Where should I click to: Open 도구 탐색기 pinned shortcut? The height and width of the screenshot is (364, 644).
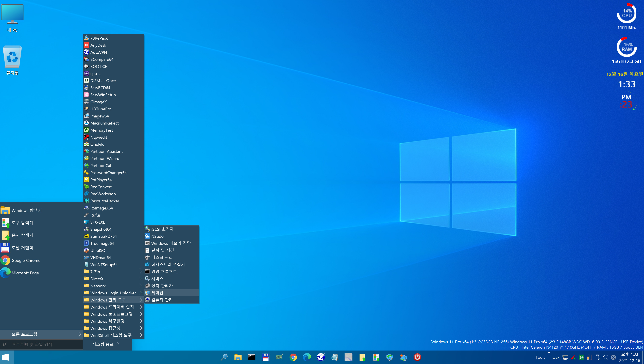[41, 223]
